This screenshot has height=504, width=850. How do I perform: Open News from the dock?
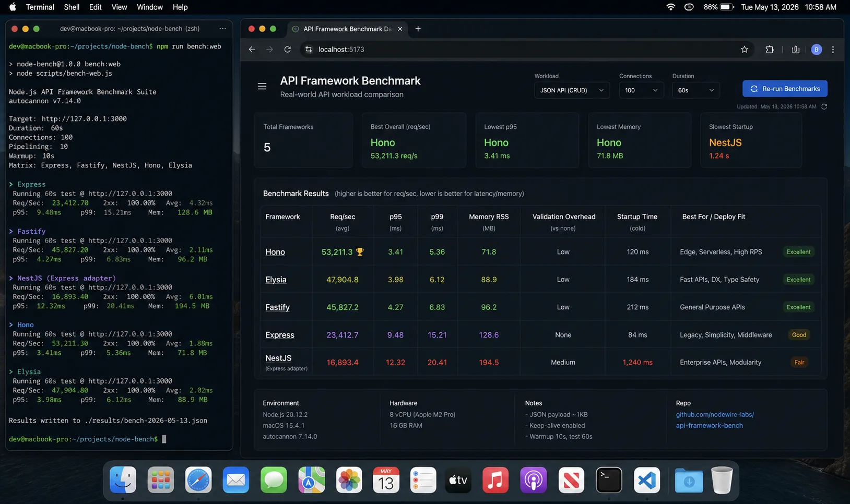(x=571, y=479)
